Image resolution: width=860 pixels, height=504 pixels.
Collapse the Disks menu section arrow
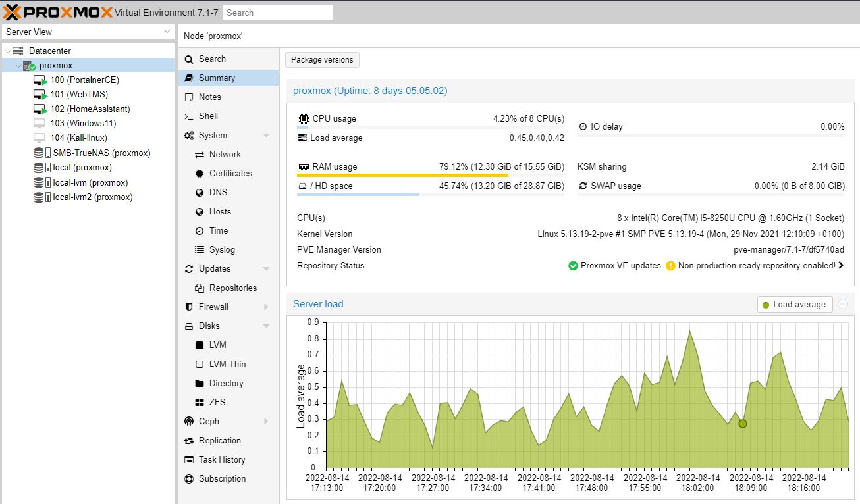[266, 326]
